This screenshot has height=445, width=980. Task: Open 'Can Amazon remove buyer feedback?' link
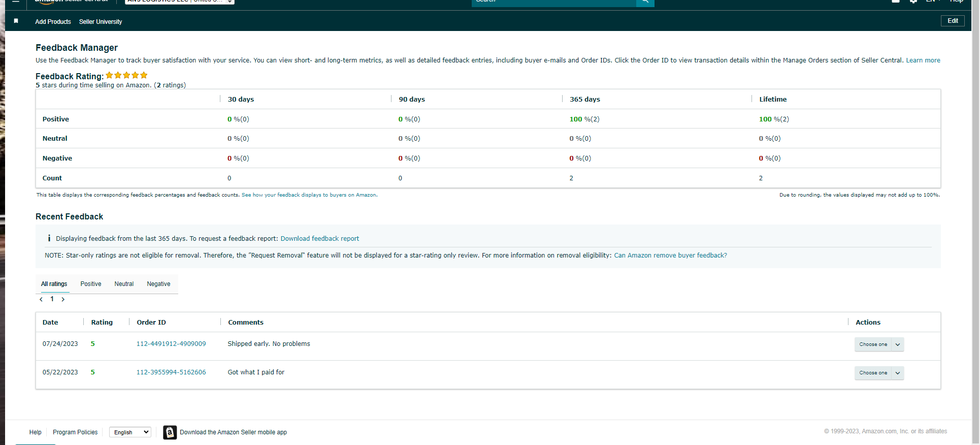coord(670,256)
